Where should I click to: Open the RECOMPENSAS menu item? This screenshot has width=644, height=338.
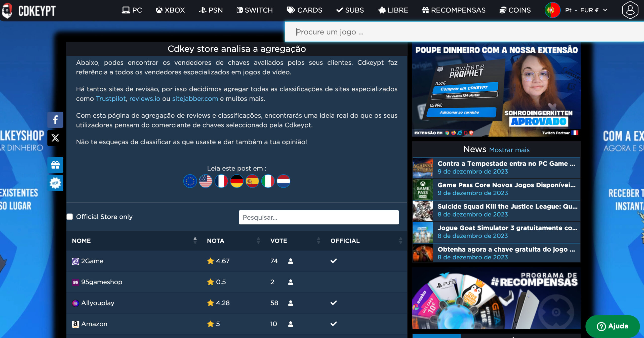[x=454, y=10]
